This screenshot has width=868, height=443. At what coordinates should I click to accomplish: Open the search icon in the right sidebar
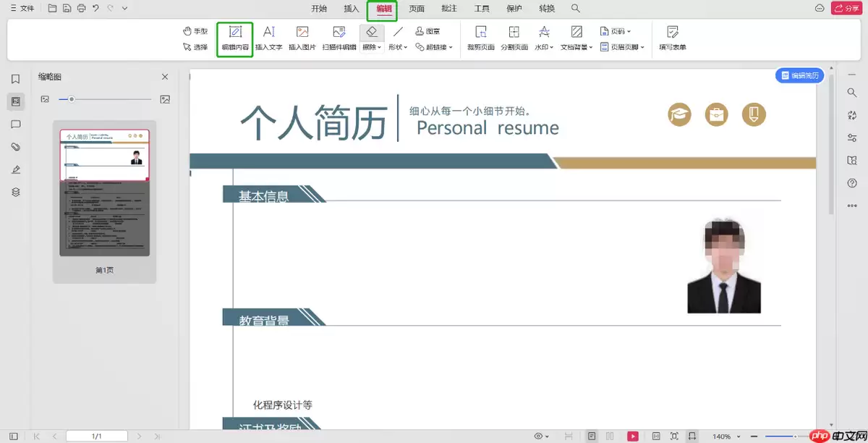[x=851, y=93]
